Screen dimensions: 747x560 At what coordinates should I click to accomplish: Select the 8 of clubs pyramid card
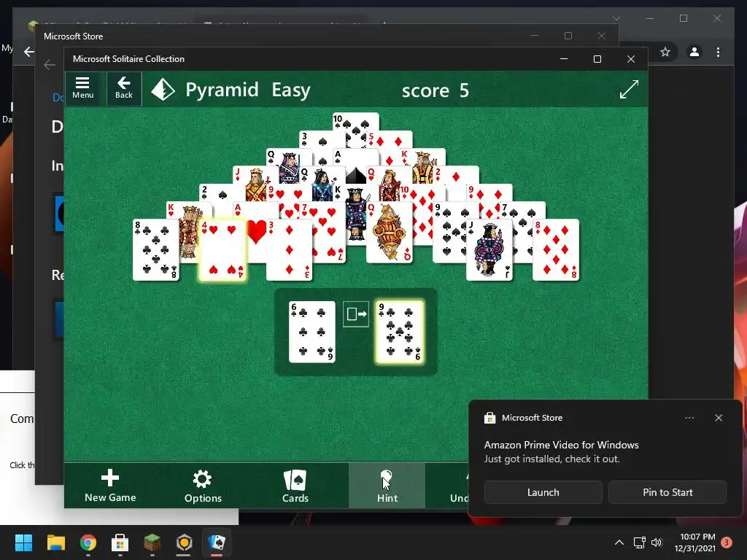pos(156,249)
